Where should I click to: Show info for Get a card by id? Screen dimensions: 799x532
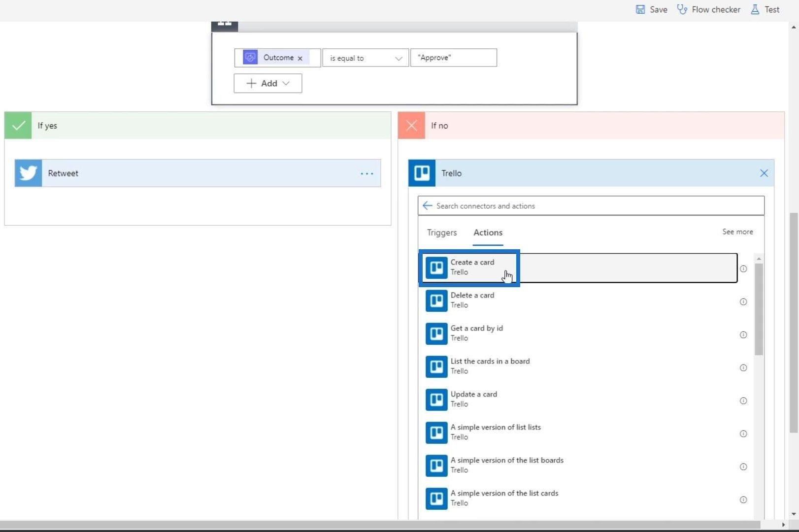(x=743, y=335)
